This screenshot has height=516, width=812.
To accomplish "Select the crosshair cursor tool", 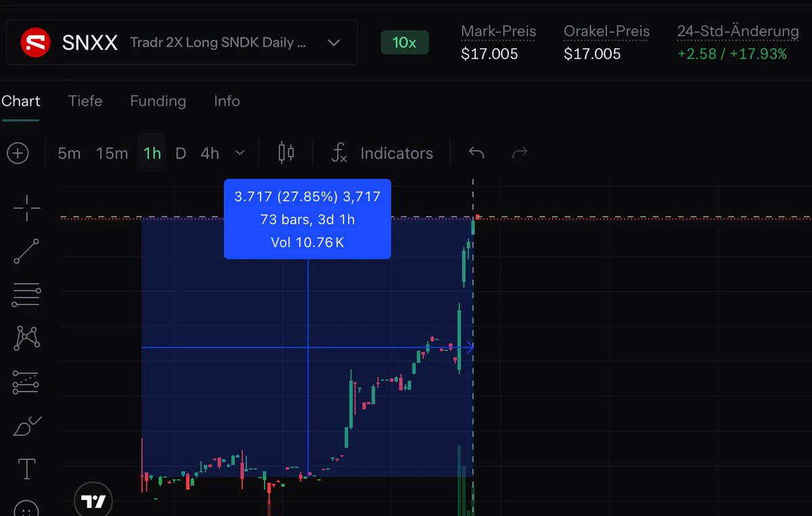I will [x=26, y=208].
